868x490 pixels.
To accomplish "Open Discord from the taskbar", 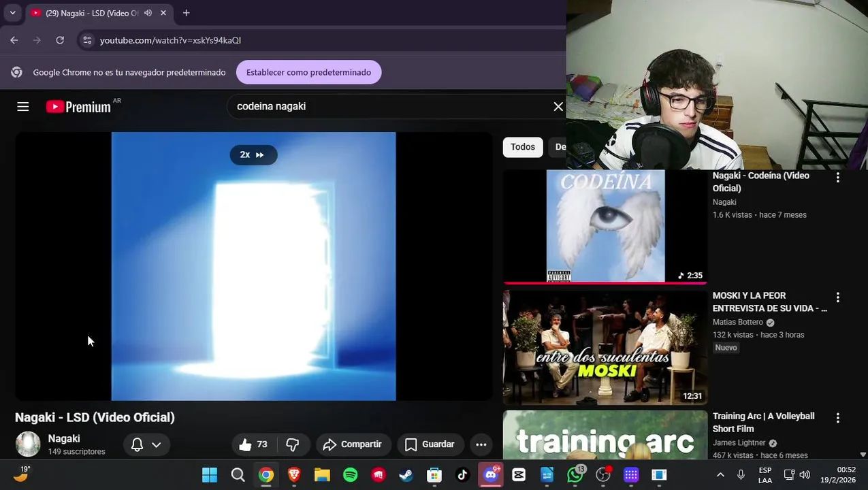I will pyautogui.click(x=491, y=475).
